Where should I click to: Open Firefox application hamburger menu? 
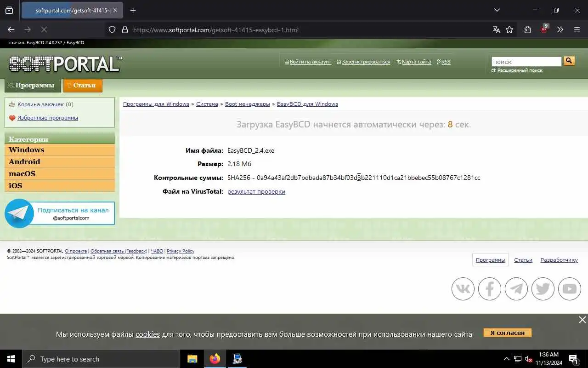pyautogui.click(x=577, y=29)
